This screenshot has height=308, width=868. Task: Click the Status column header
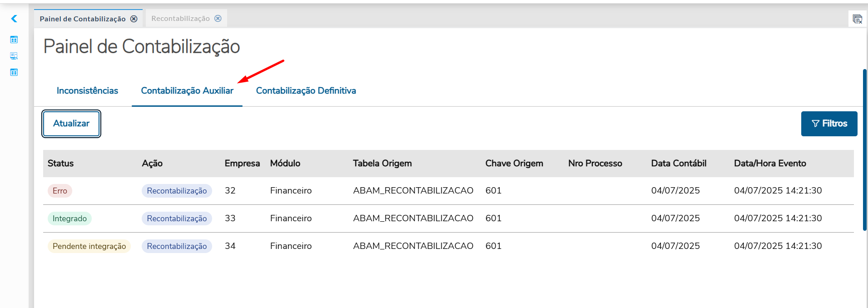coord(60,164)
